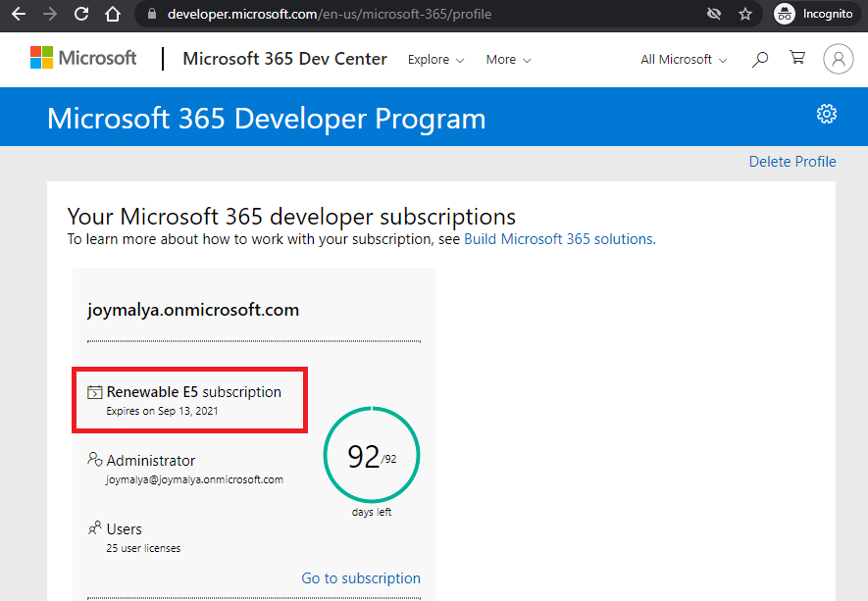Reload the page with the refresh icon

click(x=81, y=14)
